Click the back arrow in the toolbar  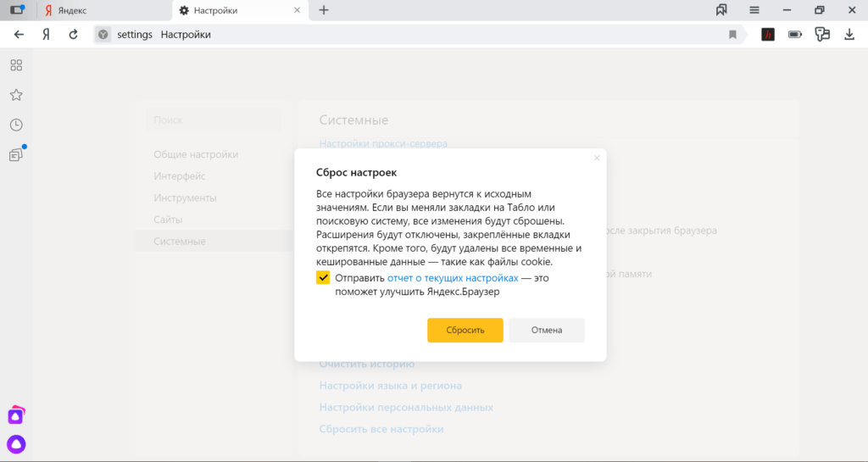[19, 34]
